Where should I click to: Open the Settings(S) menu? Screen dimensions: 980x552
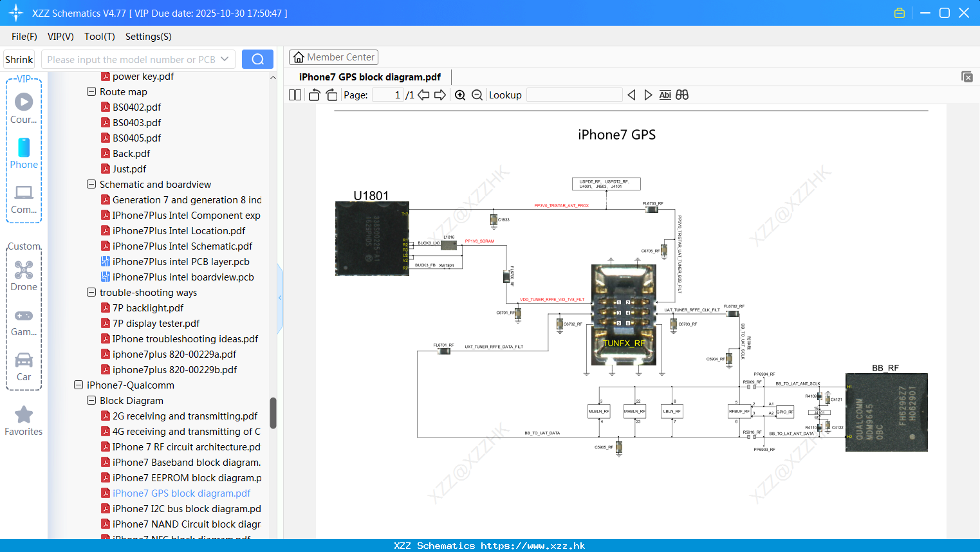pos(149,37)
